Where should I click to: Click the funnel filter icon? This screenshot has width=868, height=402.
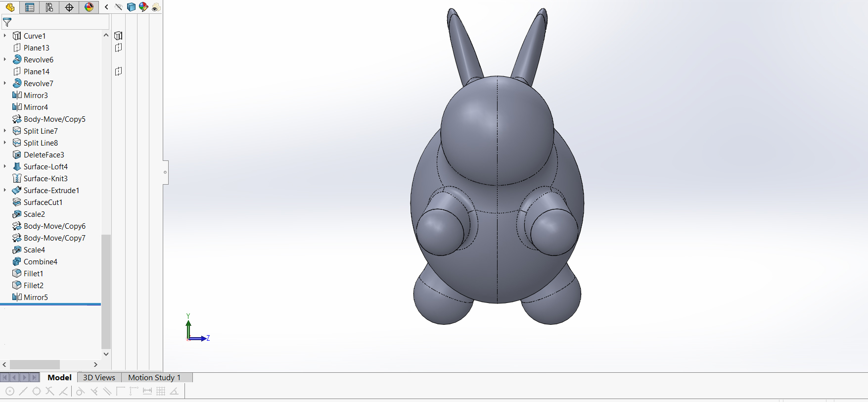click(7, 22)
